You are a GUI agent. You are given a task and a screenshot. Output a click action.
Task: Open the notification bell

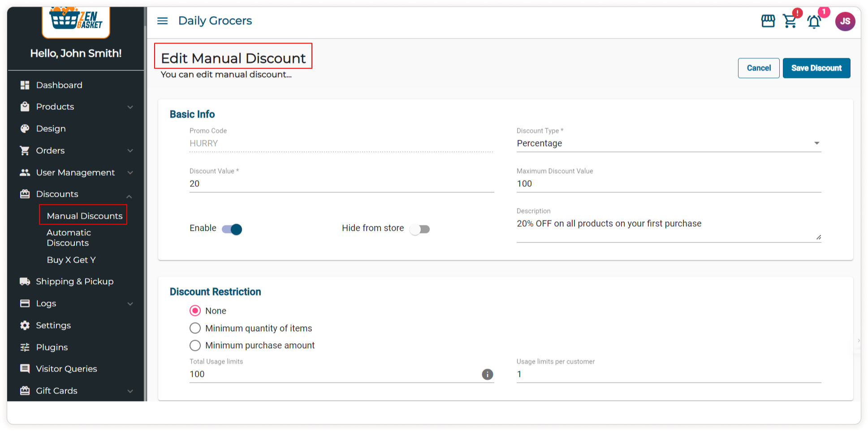(x=814, y=22)
